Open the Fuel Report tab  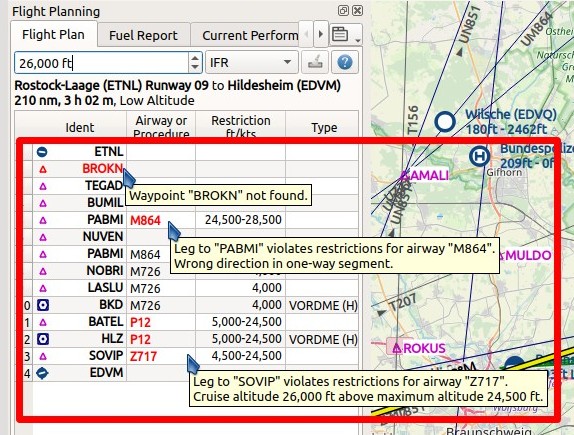coord(143,35)
